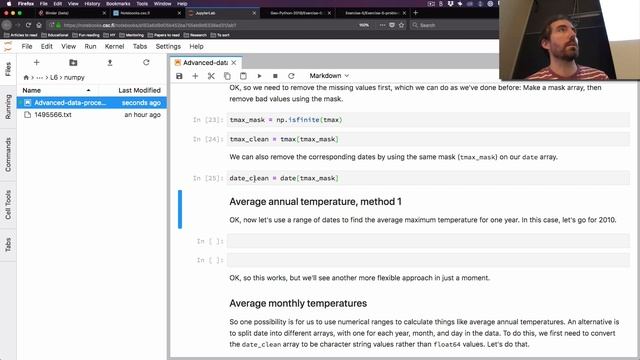Open numpy folder in breadcrumb
Image resolution: width=640 pixels, height=360 pixels.
(74, 77)
